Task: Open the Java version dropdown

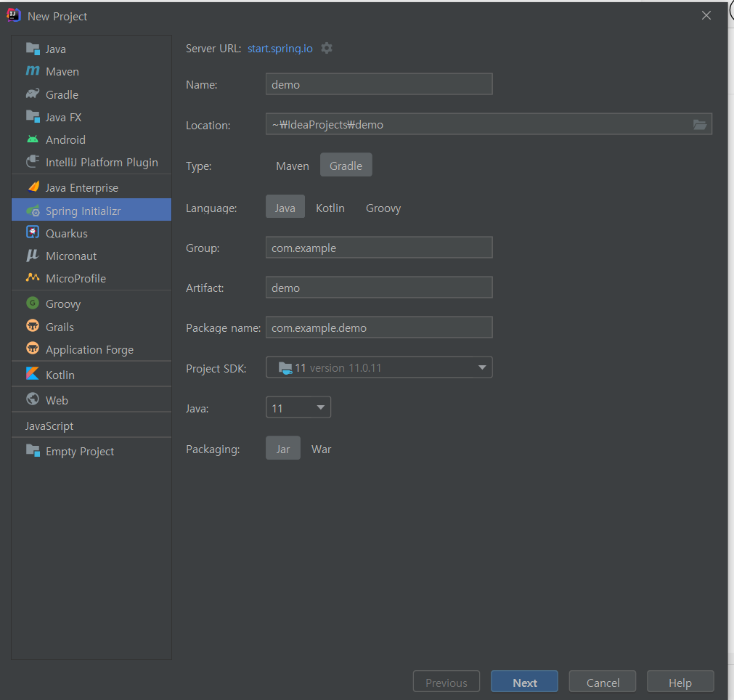Action: coord(298,407)
